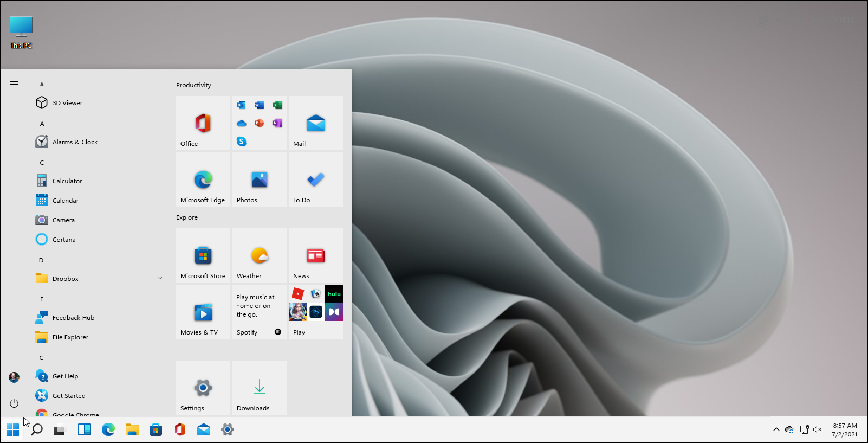Open the Microsoft Store tile
The width and height of the screenshot is (868, 443).
(203, 255)
